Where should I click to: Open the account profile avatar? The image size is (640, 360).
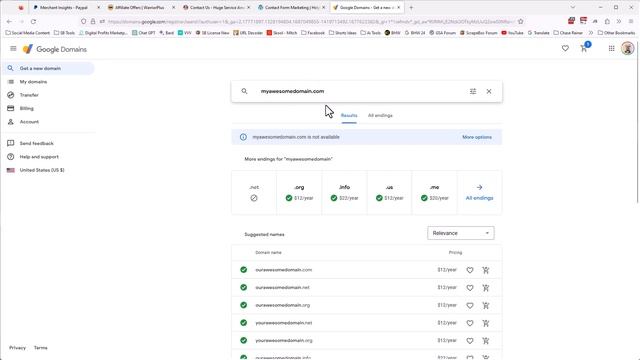point(628,49)
